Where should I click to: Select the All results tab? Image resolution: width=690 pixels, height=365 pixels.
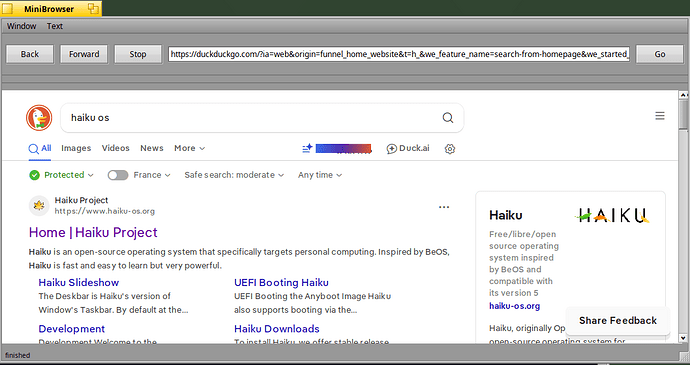pyautogui.click(x=40, y=148)
